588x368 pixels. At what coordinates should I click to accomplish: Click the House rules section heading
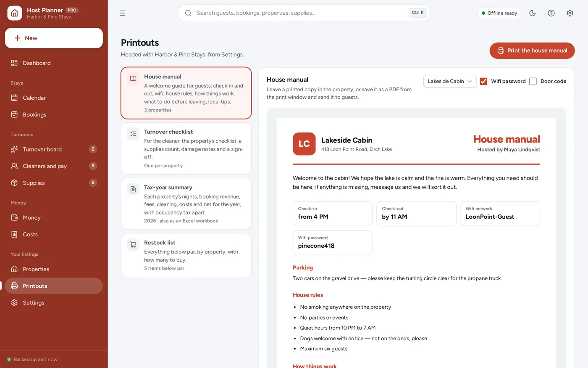pyautogui.click(x=308, y=295)
